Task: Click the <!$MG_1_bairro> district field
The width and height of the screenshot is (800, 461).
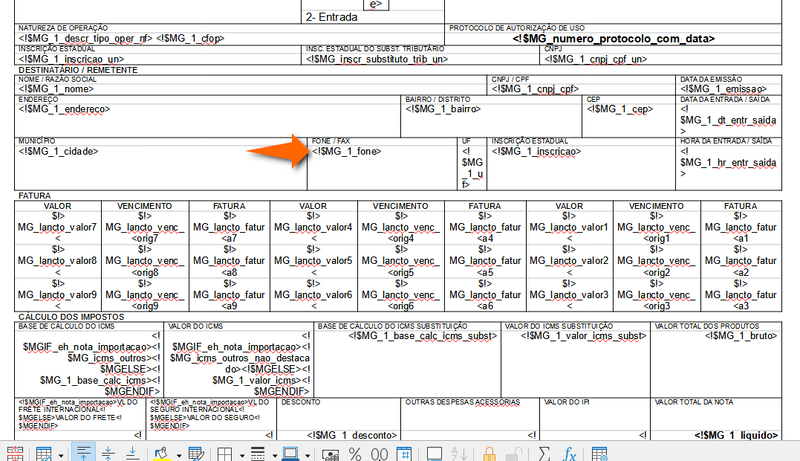Action: pyautogui.click(x=443, y=109)
